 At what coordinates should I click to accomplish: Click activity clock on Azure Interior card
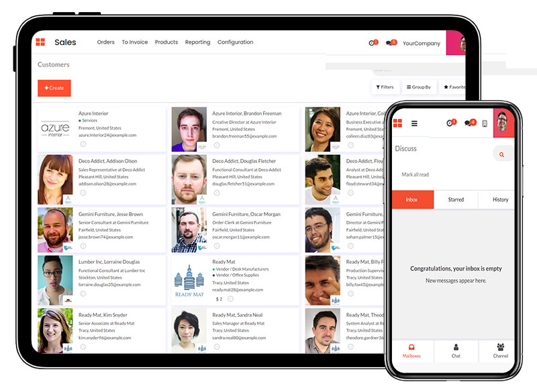tap(83, 144)
